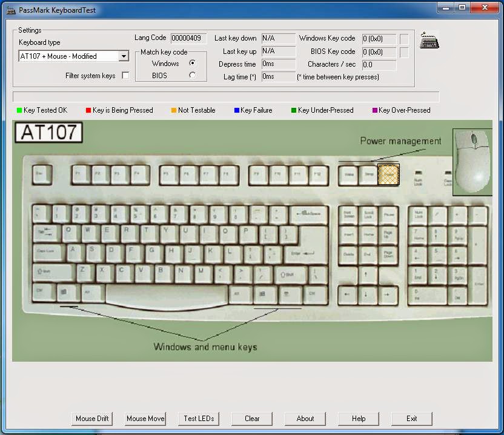Screen dimensions: 504x435
Task: Click the purple Key Over-Pressed legend swatch
Action: click(375, 110)
